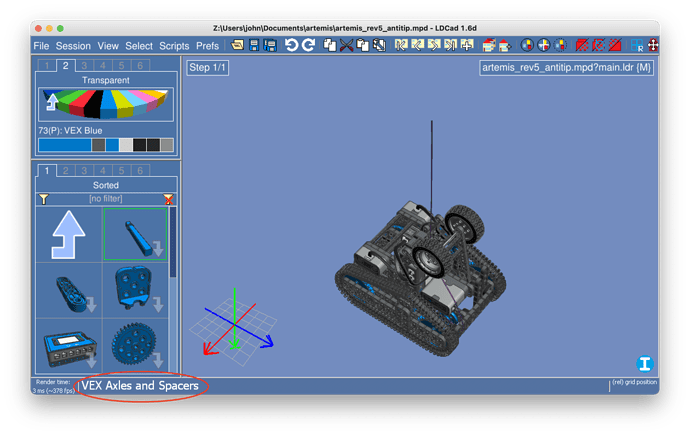The image size is (690, 435).
Task: Click the [no filter] text in parts bin
Action: pos(106,199)
